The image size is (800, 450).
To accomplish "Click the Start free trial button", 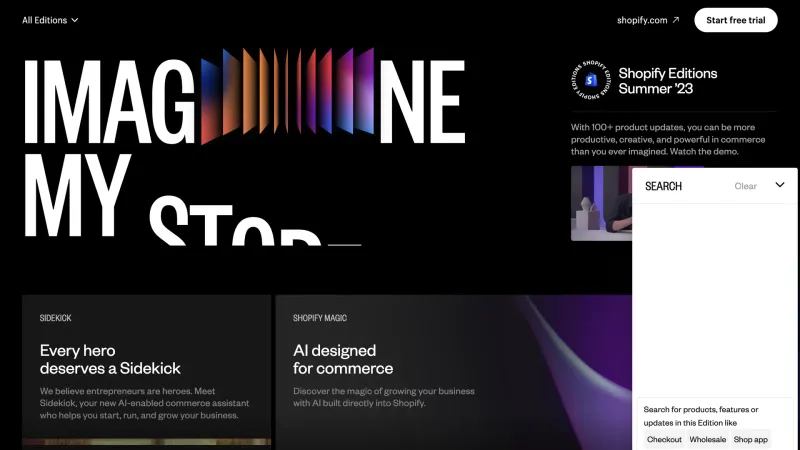I will coord(736,20).
